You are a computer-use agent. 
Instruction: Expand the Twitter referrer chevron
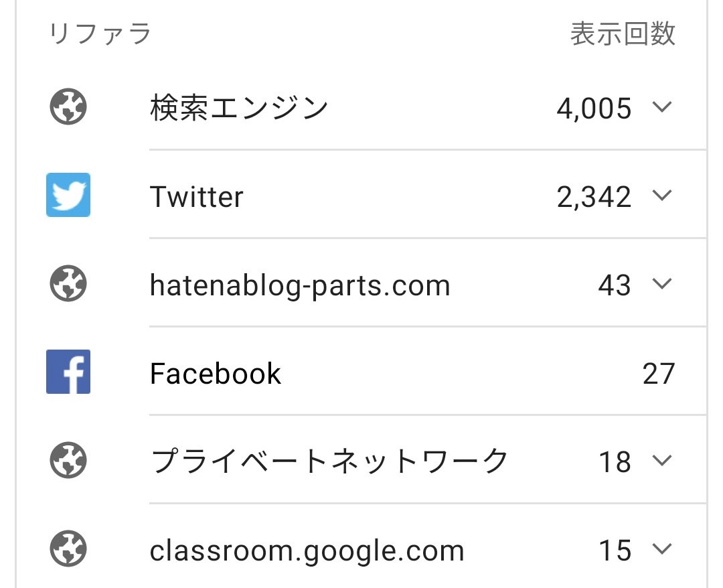pyautogui.click(x=662, y=196)
